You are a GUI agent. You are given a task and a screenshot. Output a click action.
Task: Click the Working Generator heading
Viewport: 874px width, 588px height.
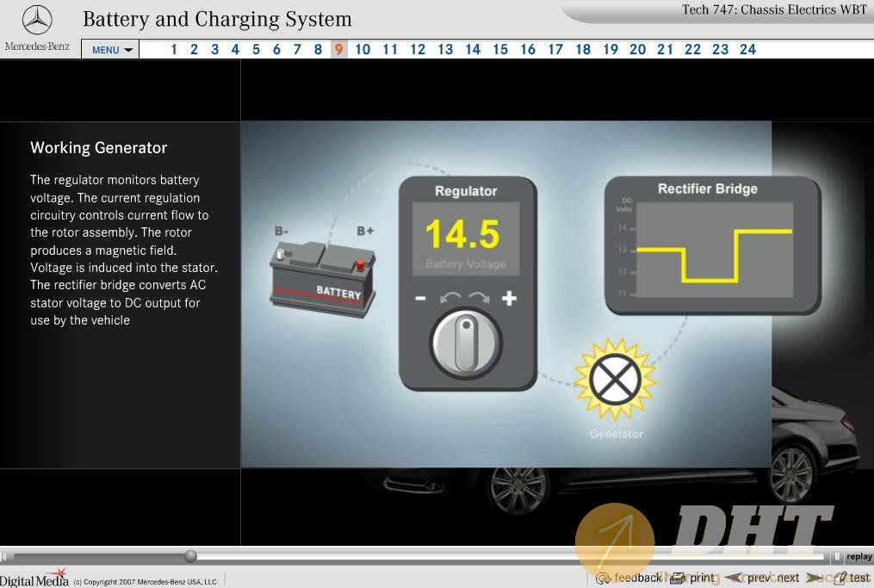pyautogui.click(x=99, y=148)
